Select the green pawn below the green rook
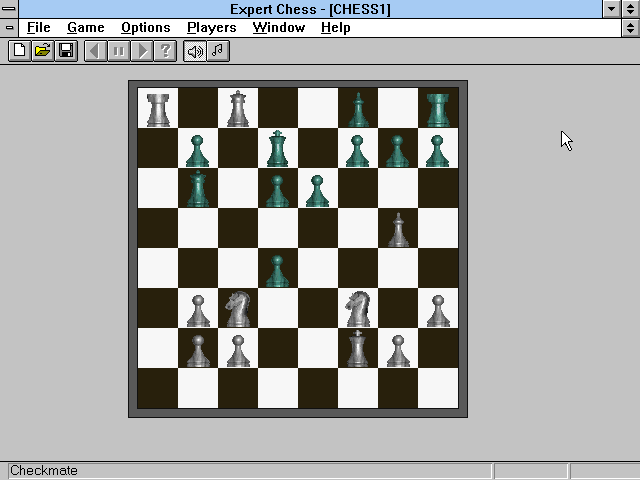This screenshot has width=640, height=480. tap(438, 151)
